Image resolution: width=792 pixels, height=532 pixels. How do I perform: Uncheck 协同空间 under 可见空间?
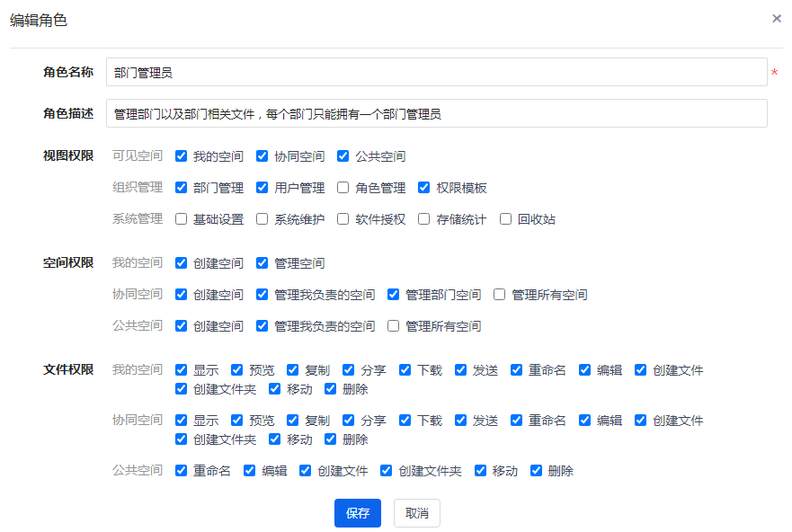click(262, 156)
